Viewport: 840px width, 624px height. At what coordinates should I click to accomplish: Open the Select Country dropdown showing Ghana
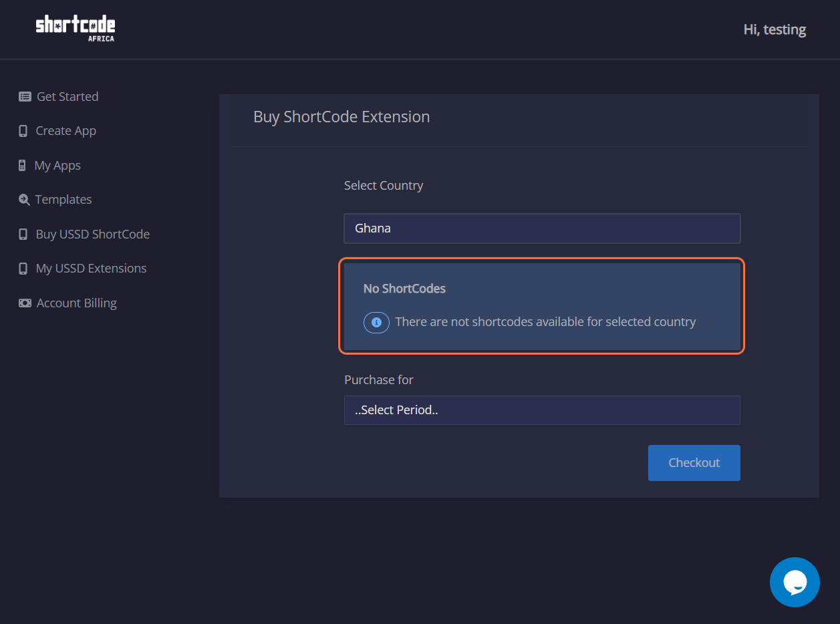click(542, 228)
